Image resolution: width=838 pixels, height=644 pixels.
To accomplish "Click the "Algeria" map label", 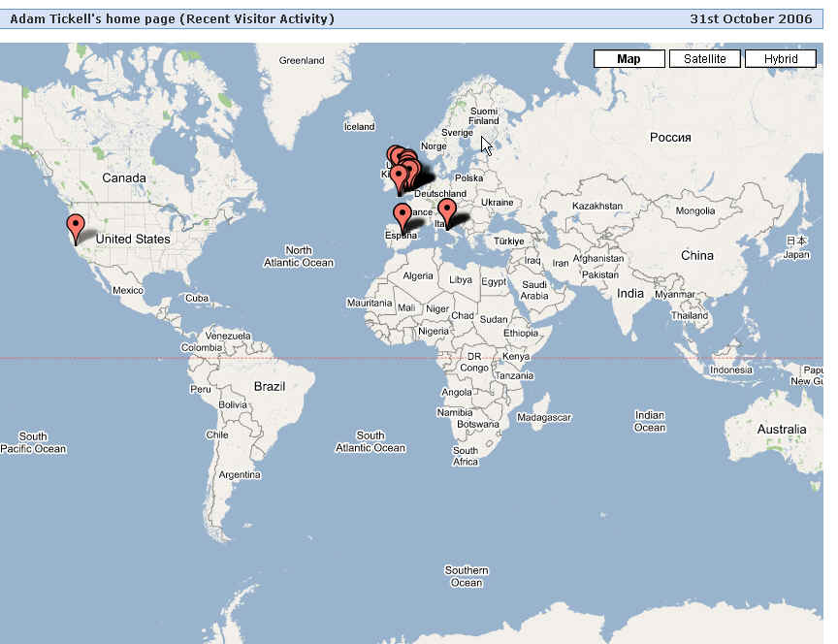I will click(418, 275).
